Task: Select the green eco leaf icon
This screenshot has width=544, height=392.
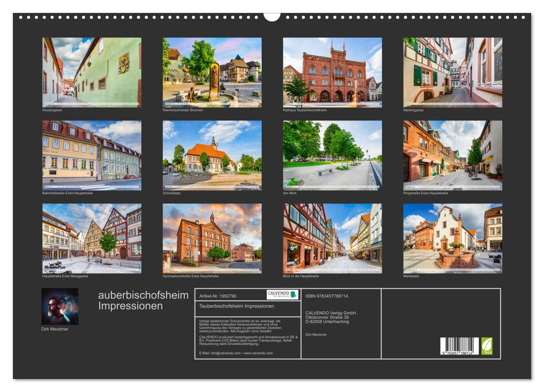Action: pyautogui.click(x=487, y=346)
